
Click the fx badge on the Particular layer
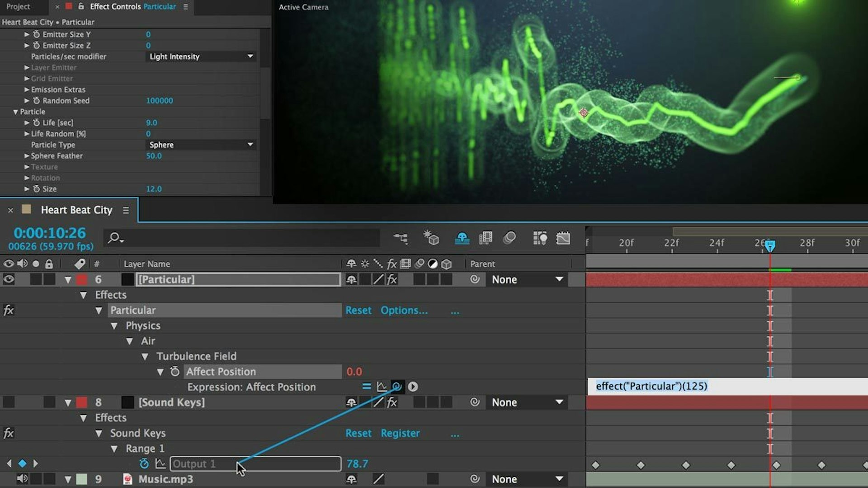pos(392,279)
